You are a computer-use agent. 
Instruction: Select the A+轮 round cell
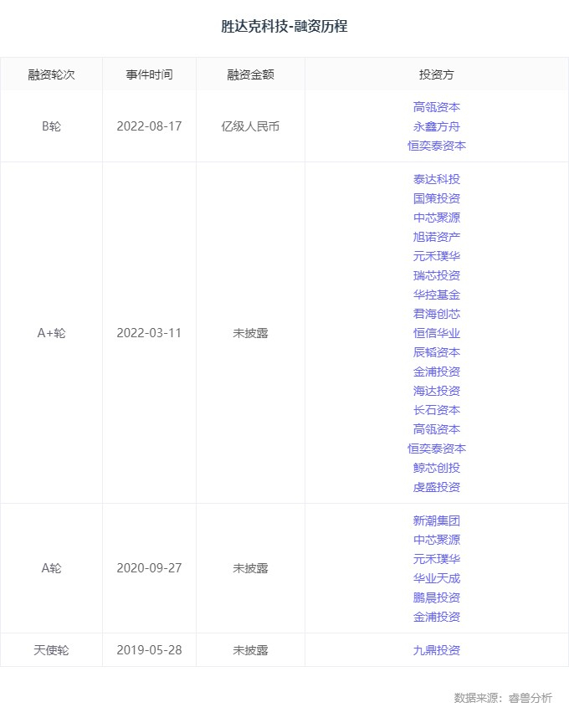(51, 333)
